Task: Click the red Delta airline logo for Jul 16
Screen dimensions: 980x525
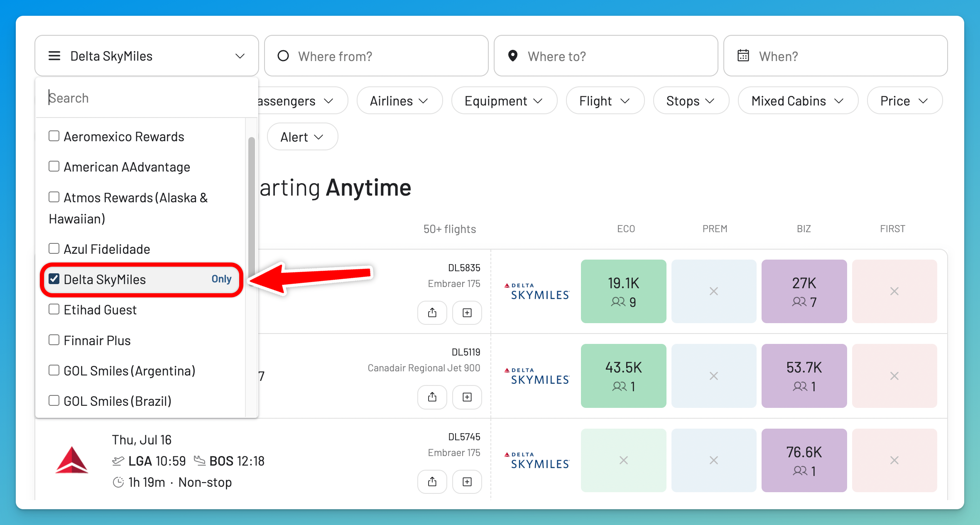Action: coord(72,460)
